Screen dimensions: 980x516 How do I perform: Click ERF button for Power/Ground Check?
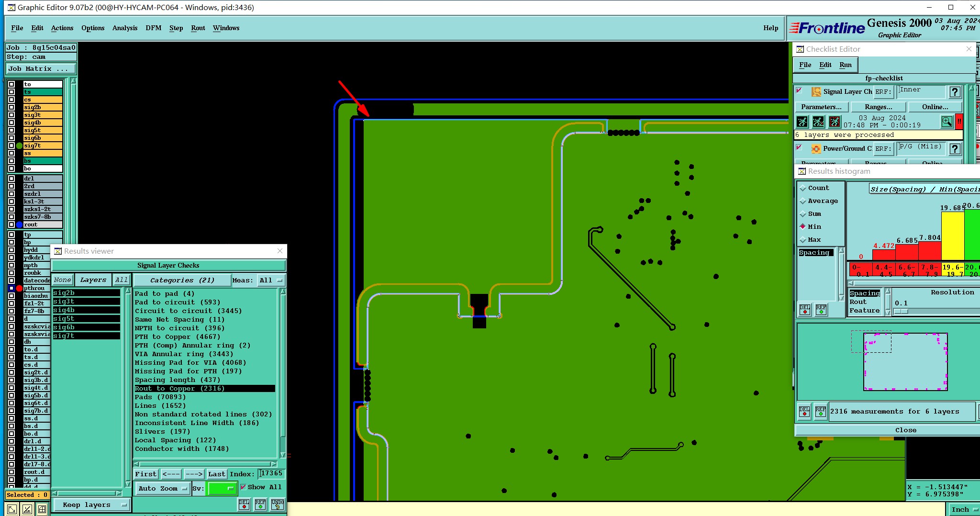(x=883, y=149)
